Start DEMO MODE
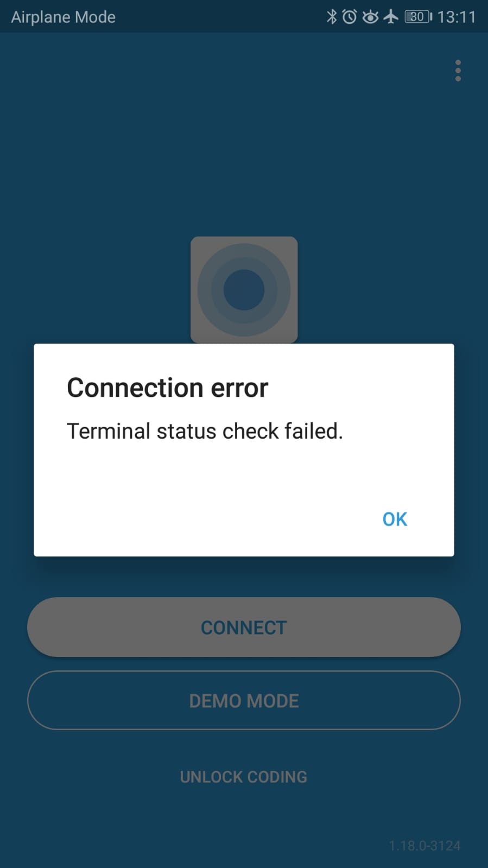 coord(244,700)
